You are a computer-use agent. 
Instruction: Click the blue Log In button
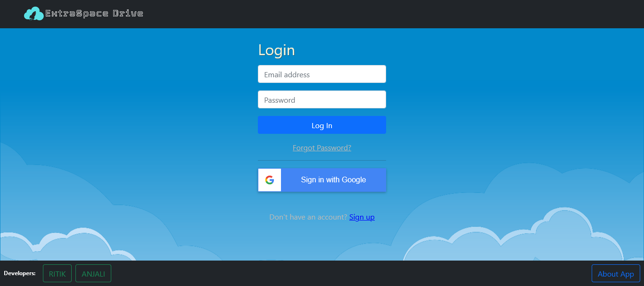tap(322, 125)
